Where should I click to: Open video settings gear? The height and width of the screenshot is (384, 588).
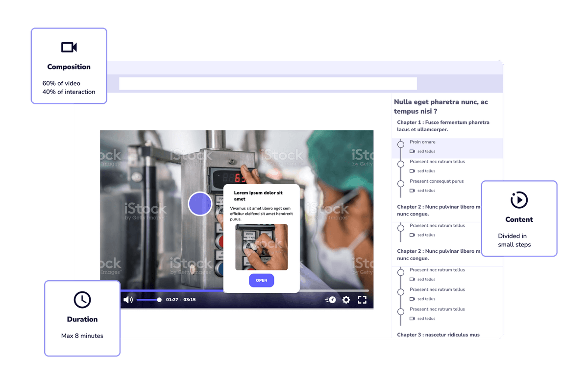346,300
